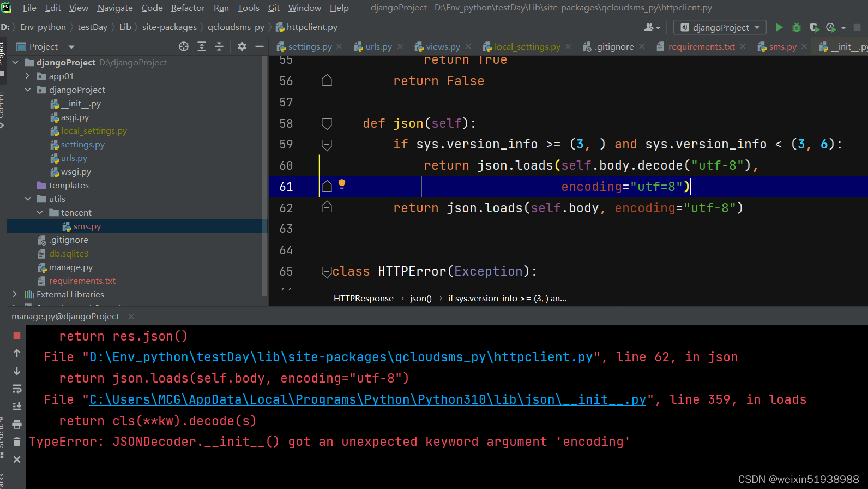Fold the if block at line 59

pyautogui.click(x=327, y=145)
